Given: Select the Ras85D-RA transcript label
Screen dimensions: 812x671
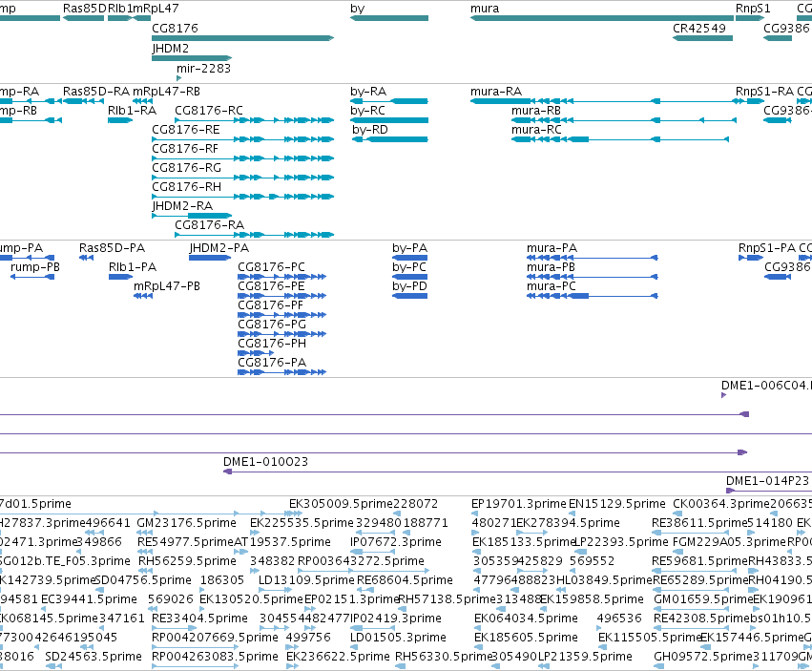Looking at the screenshot, I should click(x=96, y=92).
